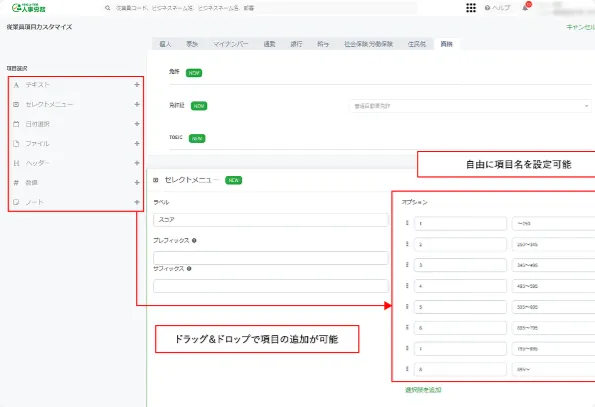Screen dimensions: 595x407
Task: Click the キャンセル link
Action: 580,27
